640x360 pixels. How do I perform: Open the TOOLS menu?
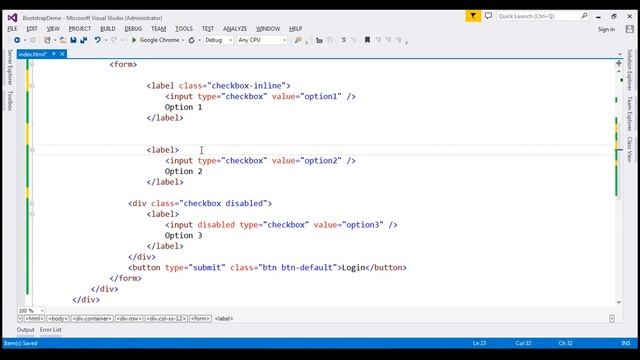(184, 29)
